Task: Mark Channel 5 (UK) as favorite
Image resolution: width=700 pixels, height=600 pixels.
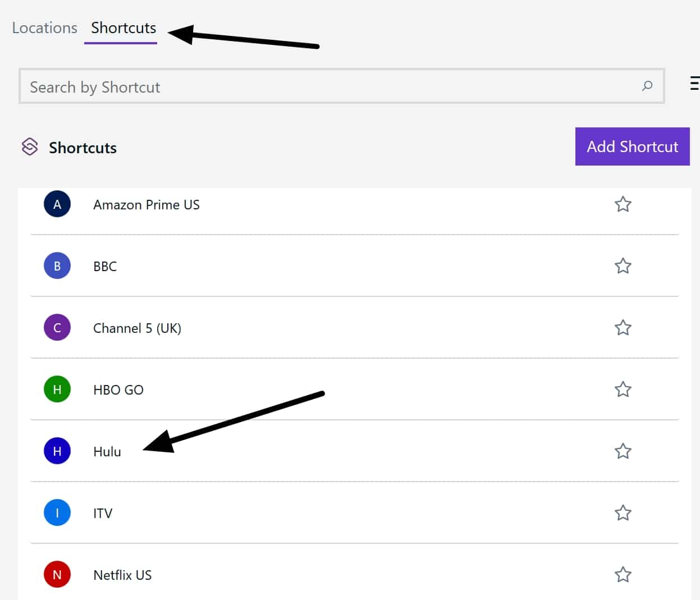Action: click(x=623, y=328)
